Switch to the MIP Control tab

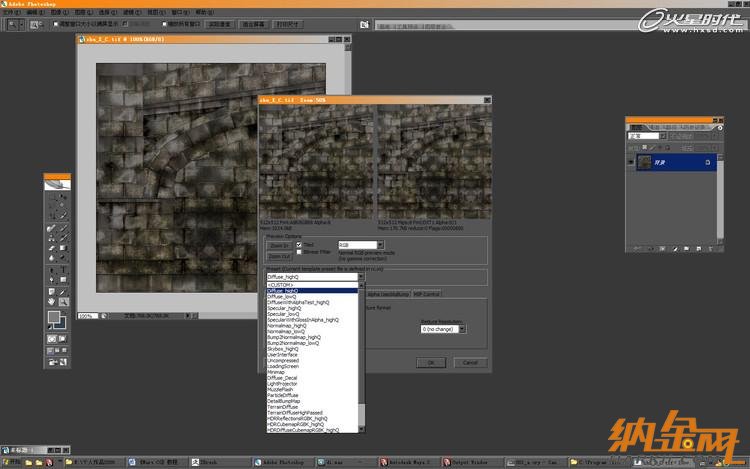point(427,294)
